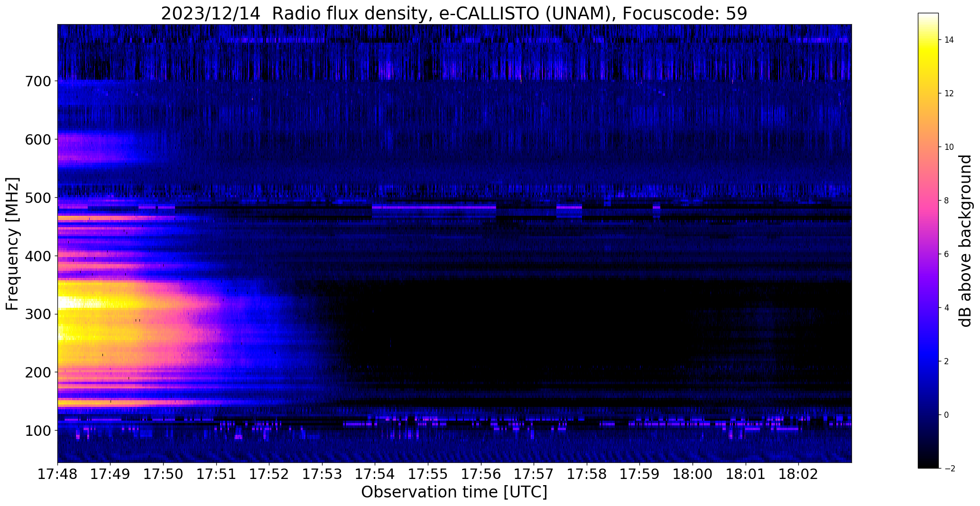Click the colorbar tick label 6
Image resolution: width=980 pixels, height=506 pixels.
pos(947,254)
